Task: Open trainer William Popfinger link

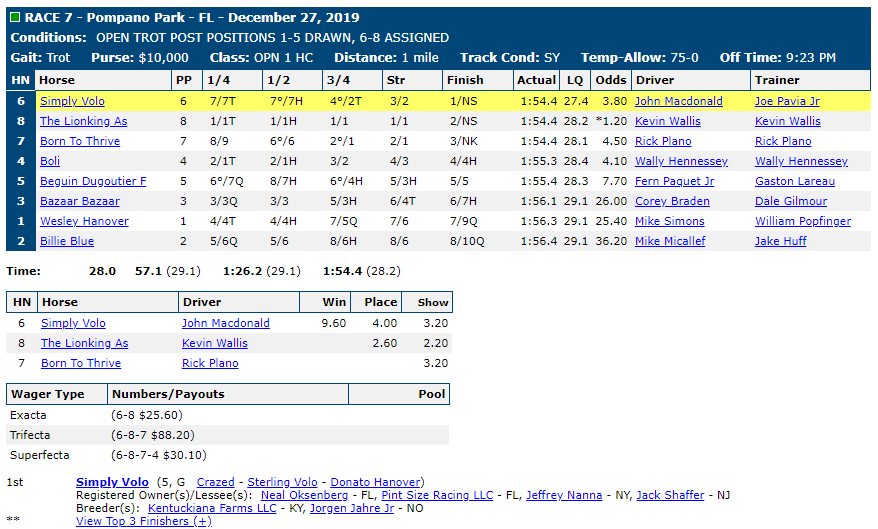Action: [x=802, y=221]
